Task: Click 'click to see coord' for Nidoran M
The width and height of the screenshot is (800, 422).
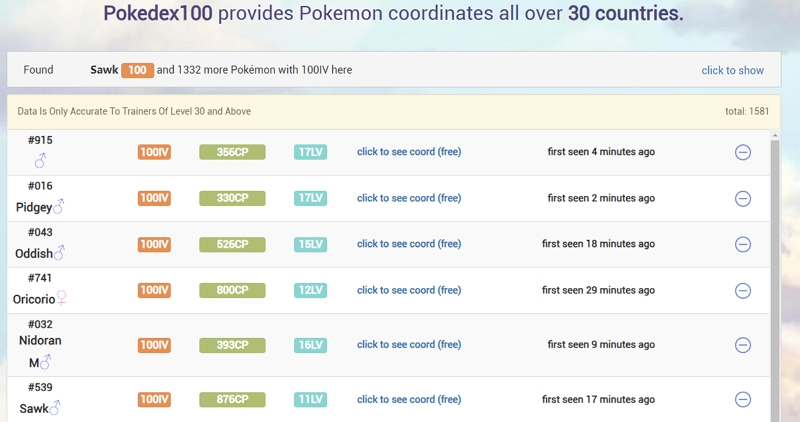Action: 409,344
